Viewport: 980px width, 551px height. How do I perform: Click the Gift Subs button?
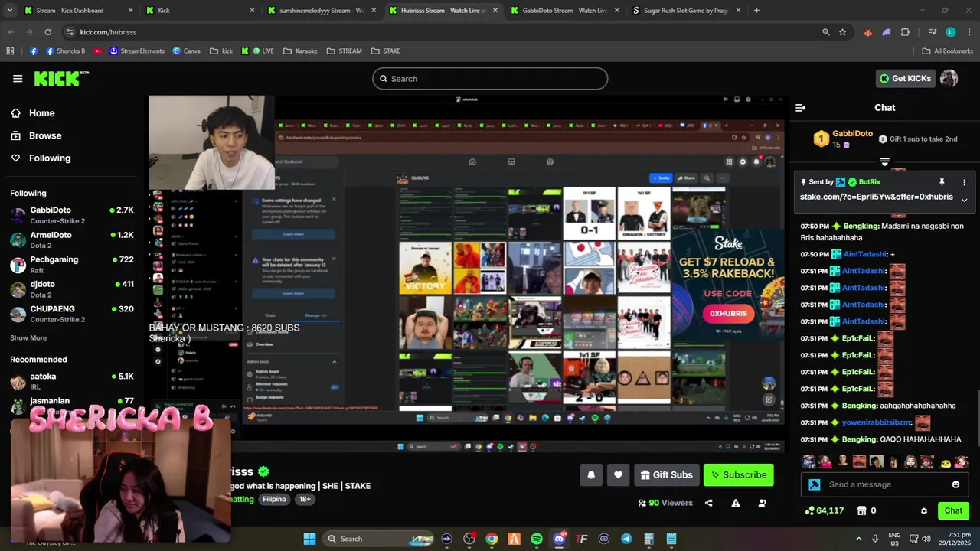pos(666,475)
